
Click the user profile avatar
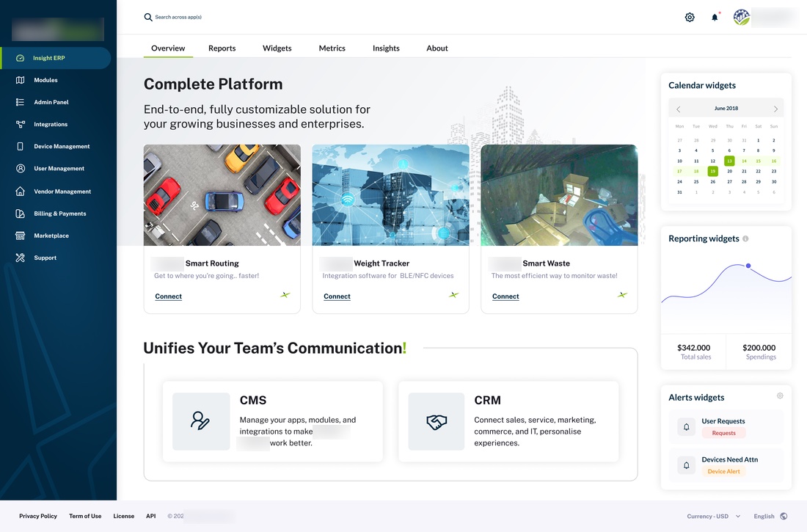click(x=741, y=18)
